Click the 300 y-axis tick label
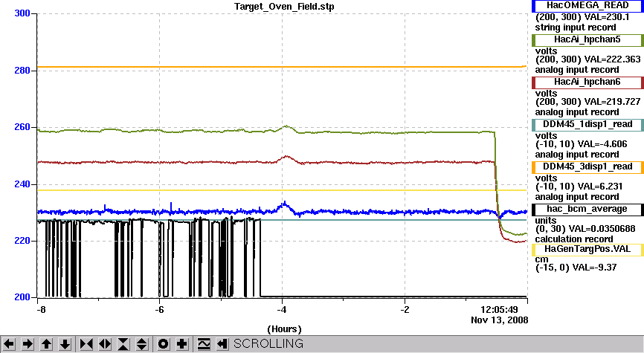Viewport: 644px width, 353px height. tap(22, 13)
